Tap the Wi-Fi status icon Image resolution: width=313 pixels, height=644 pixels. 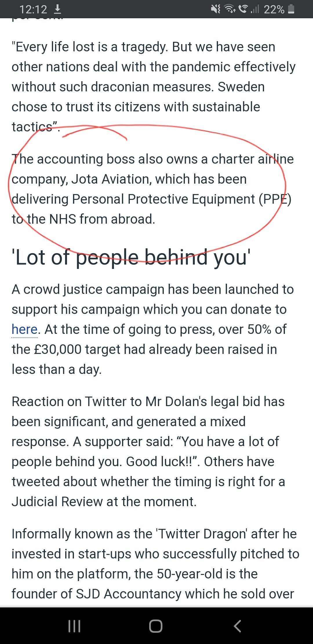[x=230, y=9]
